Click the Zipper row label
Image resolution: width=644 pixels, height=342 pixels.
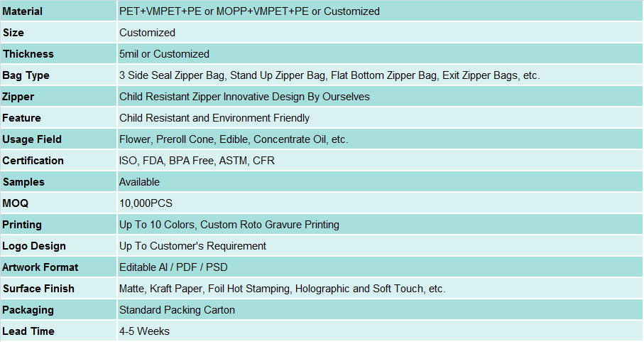pyautogui.click(x=18, y=97)
